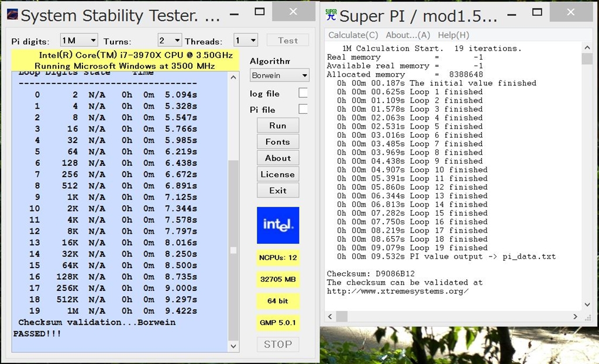Open the Turns dropdown
The image size is (599, 364).
click(x=169, y=40)
